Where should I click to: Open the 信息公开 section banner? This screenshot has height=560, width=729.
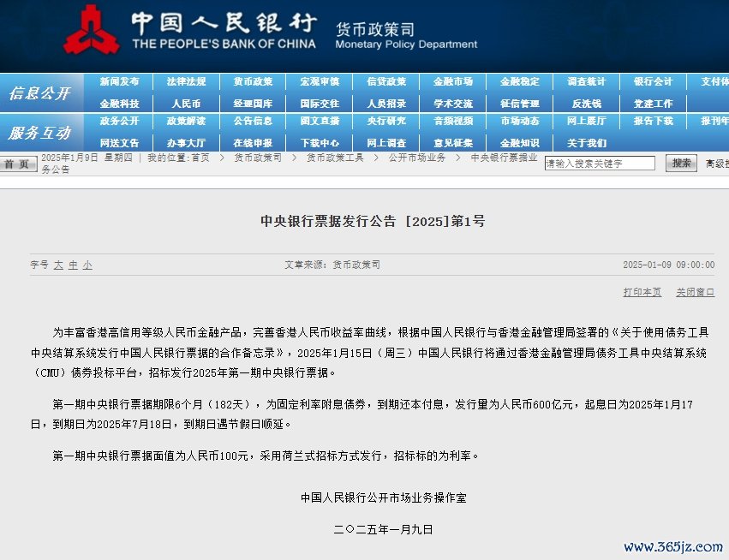pyautogui.click(x=40, y=93)
